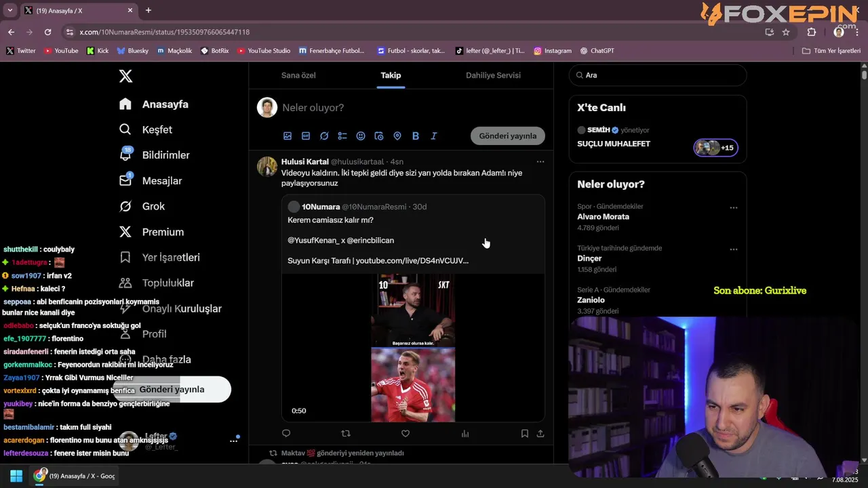Viewport: 868px width, 488px height.
Task: Reply to Hulusi Kartal's post
Action: click(x=286, y=433)
